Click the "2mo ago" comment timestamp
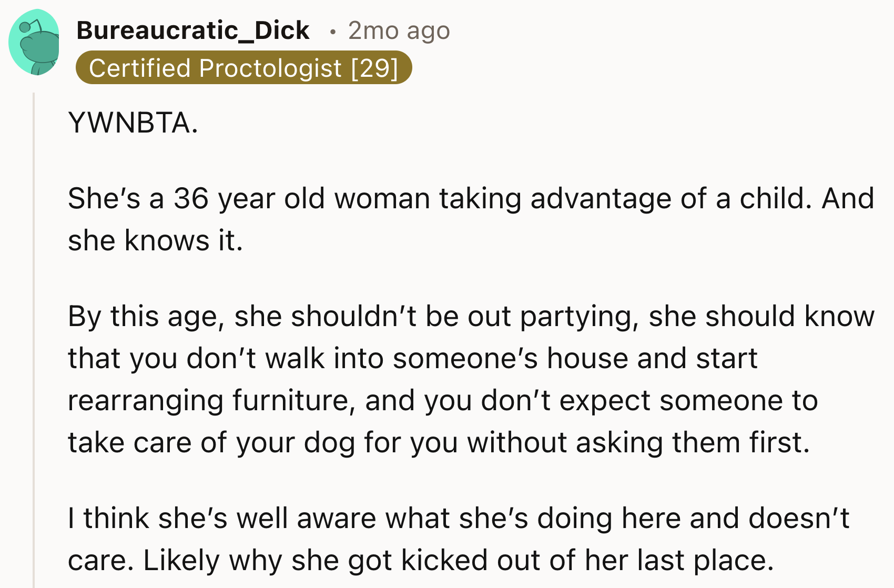894x588 pixels. [x=399, y=31]
